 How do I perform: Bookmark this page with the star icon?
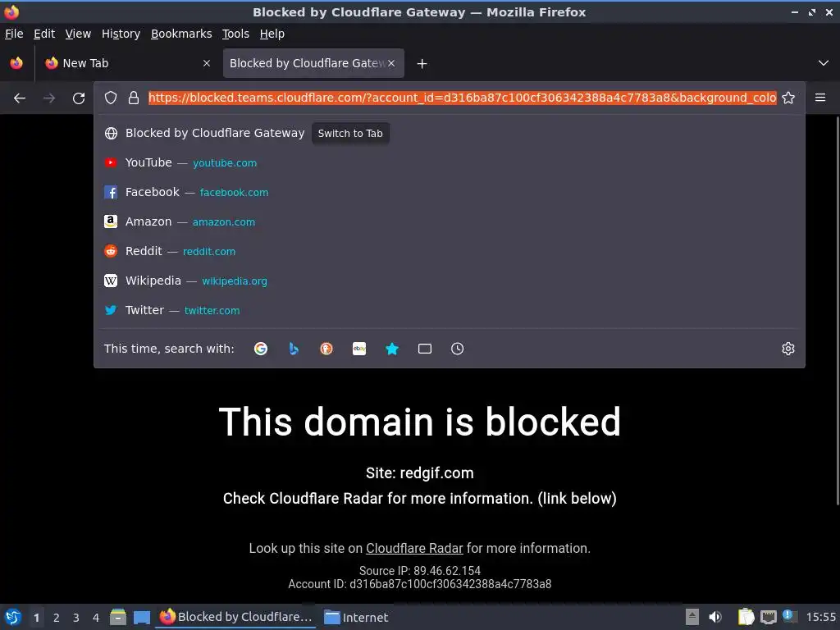coord(788,98)
